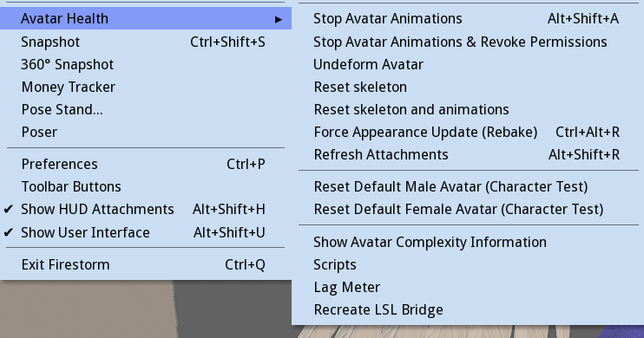This screenshot has height=338, width=644.
Task: Open Show Avatar Complexity Information
Action: pos(468,242)
